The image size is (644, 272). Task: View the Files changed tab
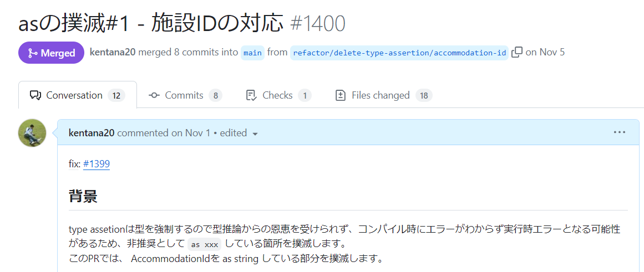click(384, 96)
